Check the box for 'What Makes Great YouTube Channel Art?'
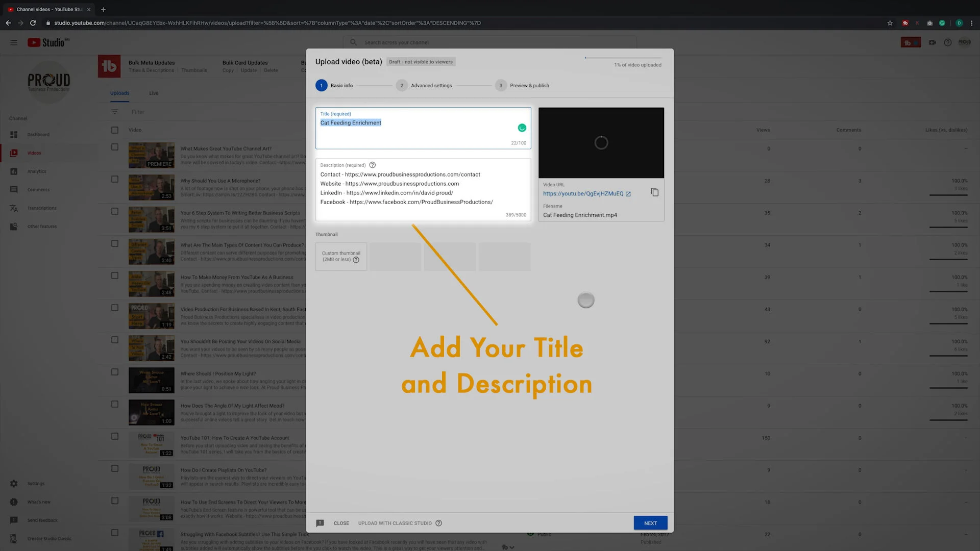Viewport: 980px width, 551px height. [x=115, y=147]
